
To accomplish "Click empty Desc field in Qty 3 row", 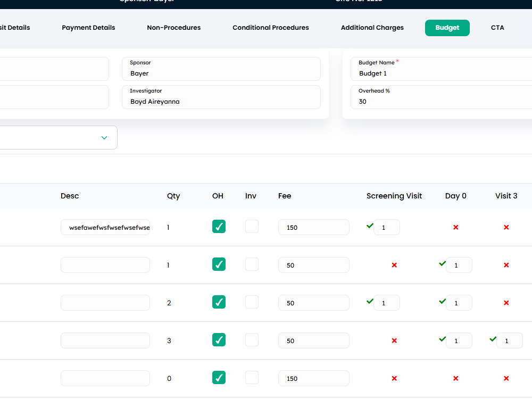I will point(105,340).
